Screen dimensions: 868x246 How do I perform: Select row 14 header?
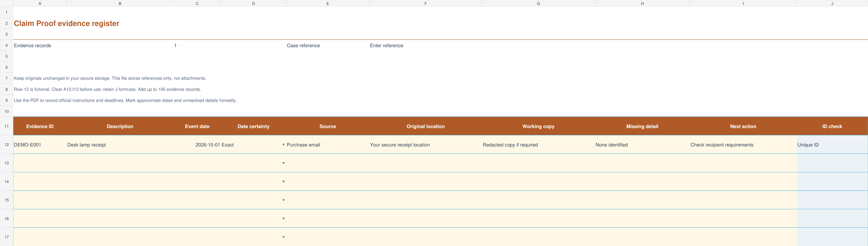click(x=6, y=182)
